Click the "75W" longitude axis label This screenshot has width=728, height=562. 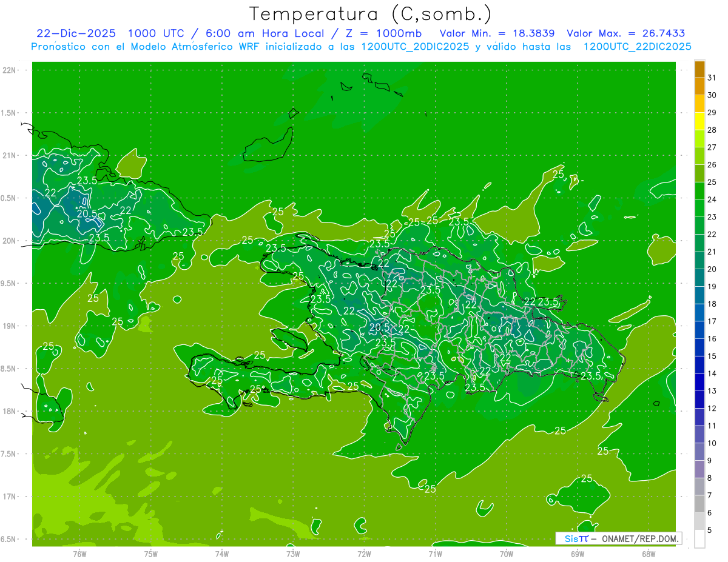point(151,554)
